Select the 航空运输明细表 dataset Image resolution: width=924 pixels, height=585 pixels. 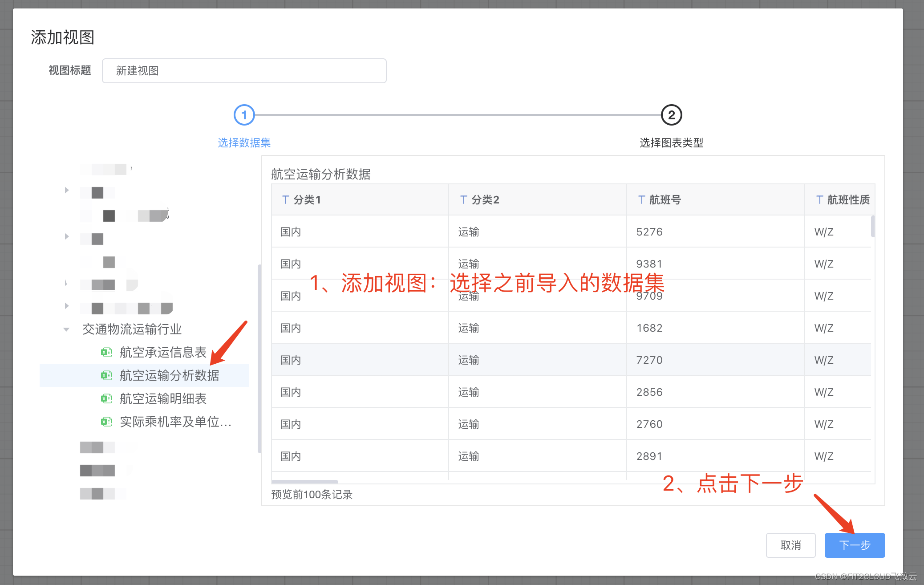[163, 398]
